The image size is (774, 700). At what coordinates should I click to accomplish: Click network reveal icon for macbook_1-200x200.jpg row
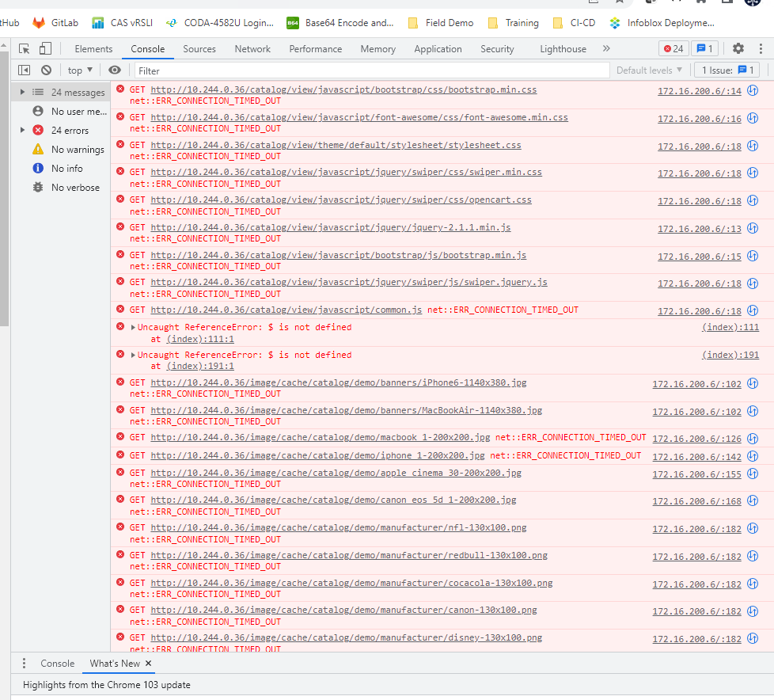(753, 438)
